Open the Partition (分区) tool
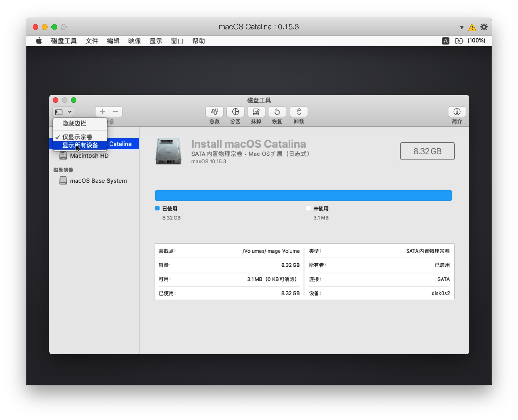The image size is (518, 420). click(235, 112)
